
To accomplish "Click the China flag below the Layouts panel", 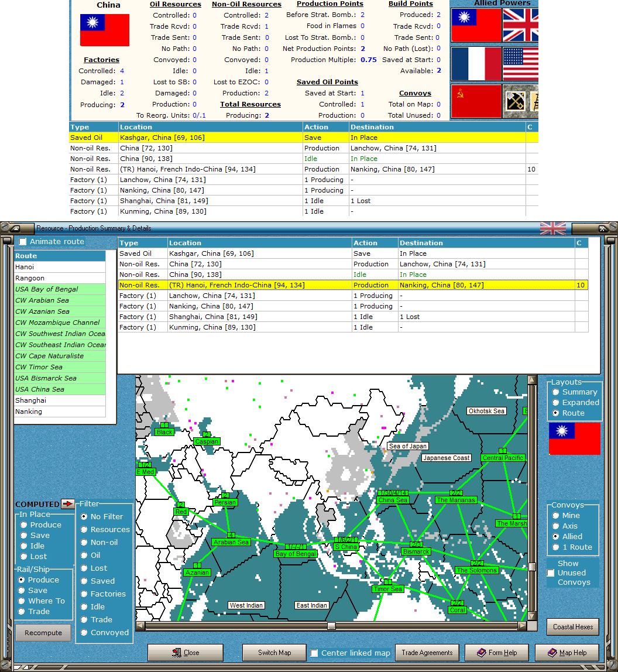I will [574, 438].
